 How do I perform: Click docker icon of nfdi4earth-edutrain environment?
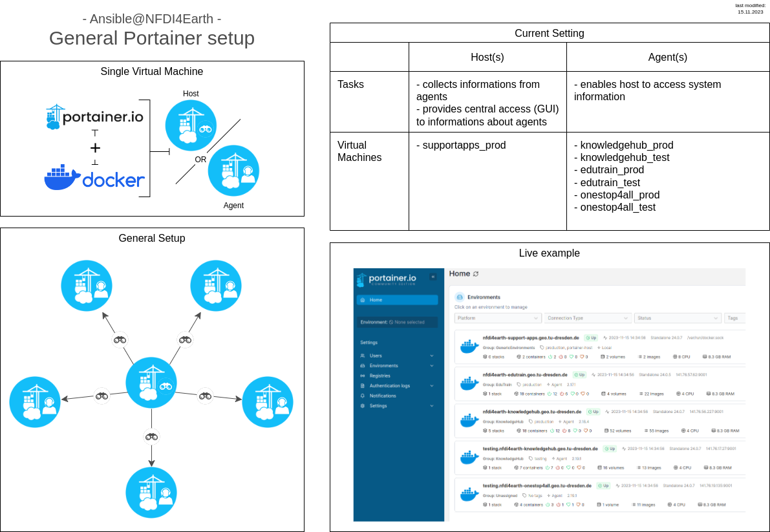(469, 383)
